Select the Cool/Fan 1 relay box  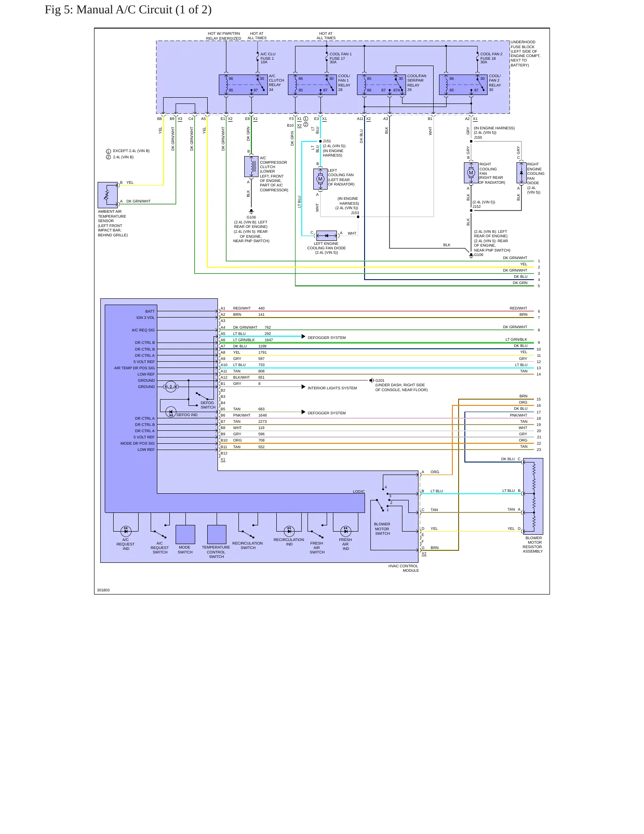312,85
